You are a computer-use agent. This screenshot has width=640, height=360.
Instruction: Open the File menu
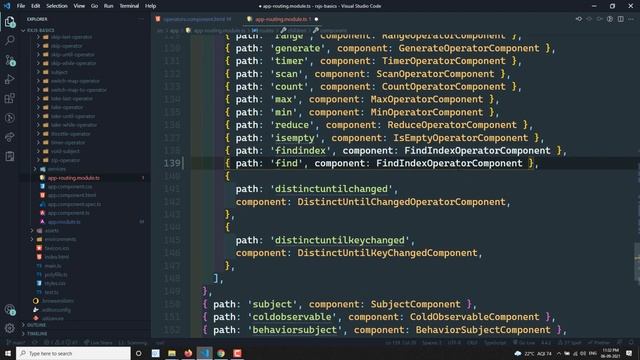(x=21, y=6)
